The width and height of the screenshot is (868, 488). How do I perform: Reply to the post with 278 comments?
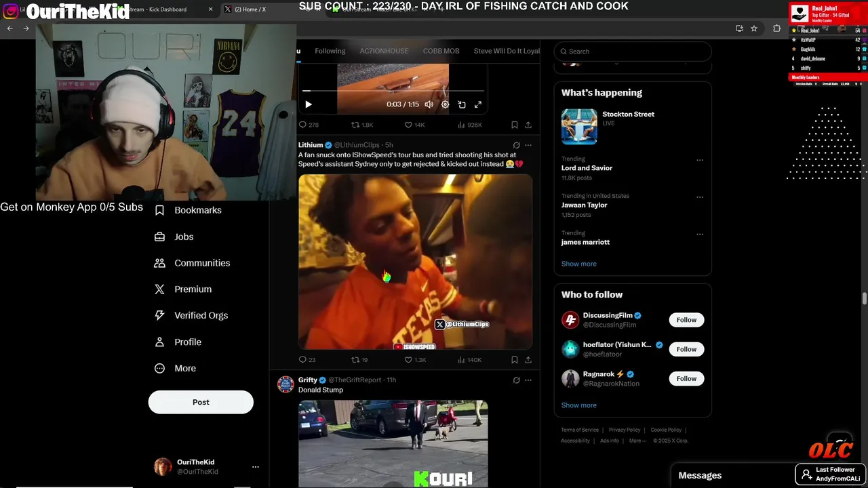pyautogui.click(x=309, y=125)
